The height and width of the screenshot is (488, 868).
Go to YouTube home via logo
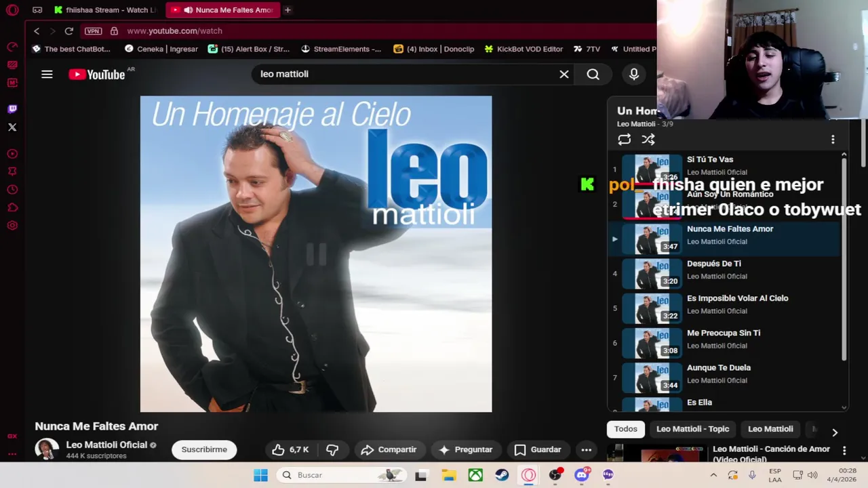[97, 75]
